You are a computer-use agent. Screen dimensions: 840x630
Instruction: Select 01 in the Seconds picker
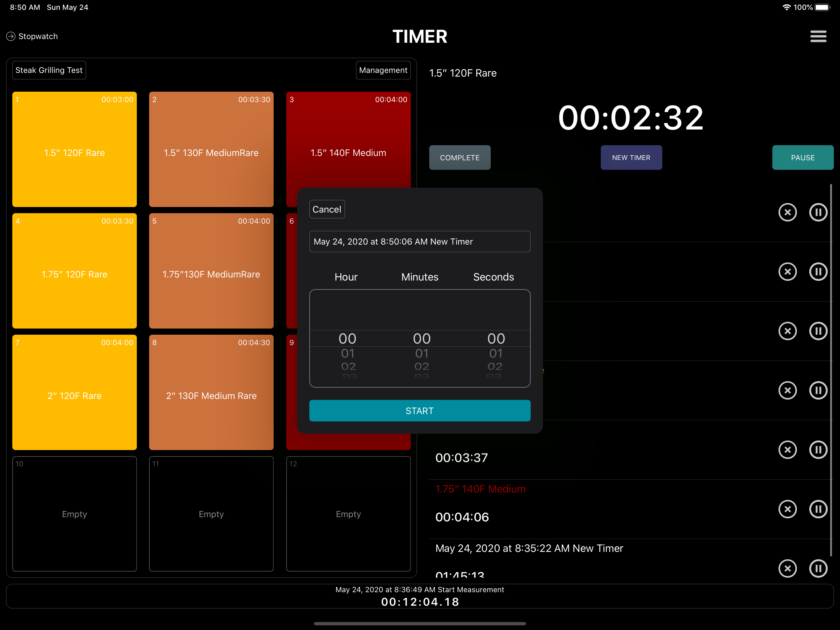point(496,353)
